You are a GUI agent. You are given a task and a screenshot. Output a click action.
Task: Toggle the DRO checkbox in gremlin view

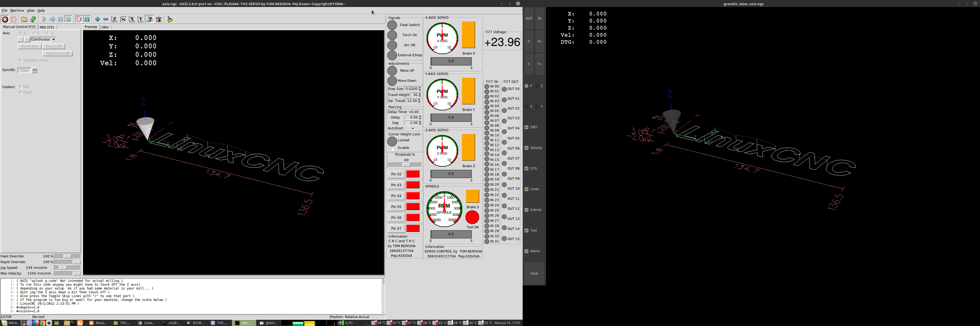click(526, 127)
